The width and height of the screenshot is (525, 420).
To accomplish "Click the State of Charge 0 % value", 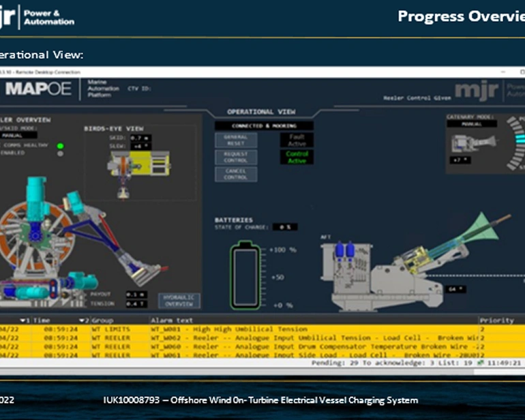I will 285,227.
